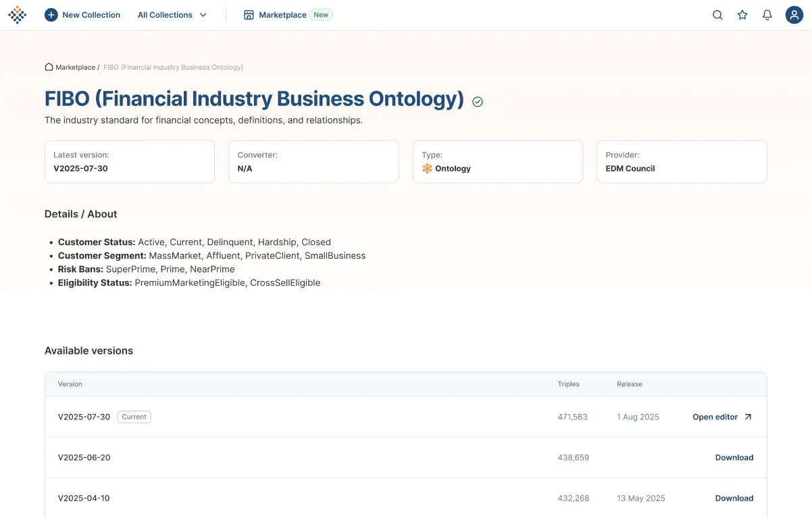Screen dimensions: 812x518
Task: Open the Marketplace menu item
Action: click(x=282, y=15)
